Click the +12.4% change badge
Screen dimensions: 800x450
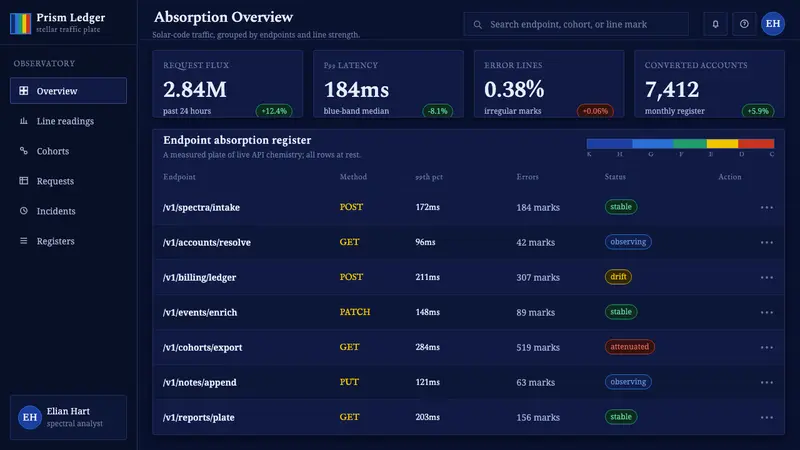pyautogui.click(x=274, y=111)
